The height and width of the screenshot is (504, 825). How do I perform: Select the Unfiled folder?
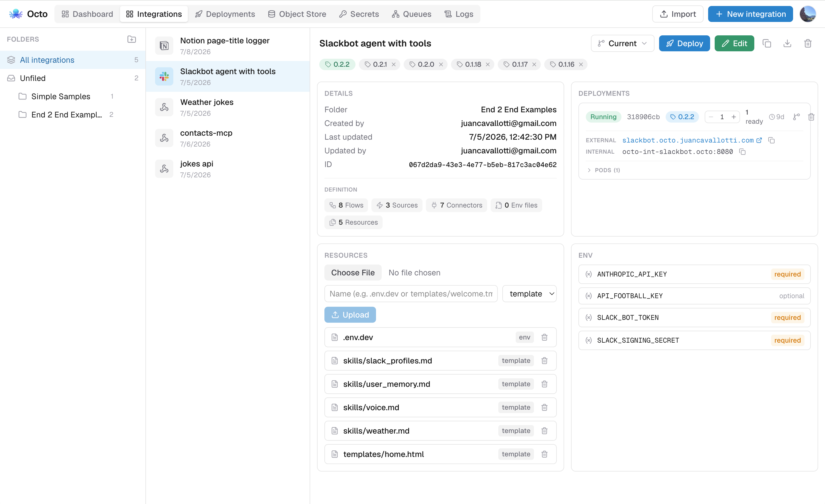73,78
